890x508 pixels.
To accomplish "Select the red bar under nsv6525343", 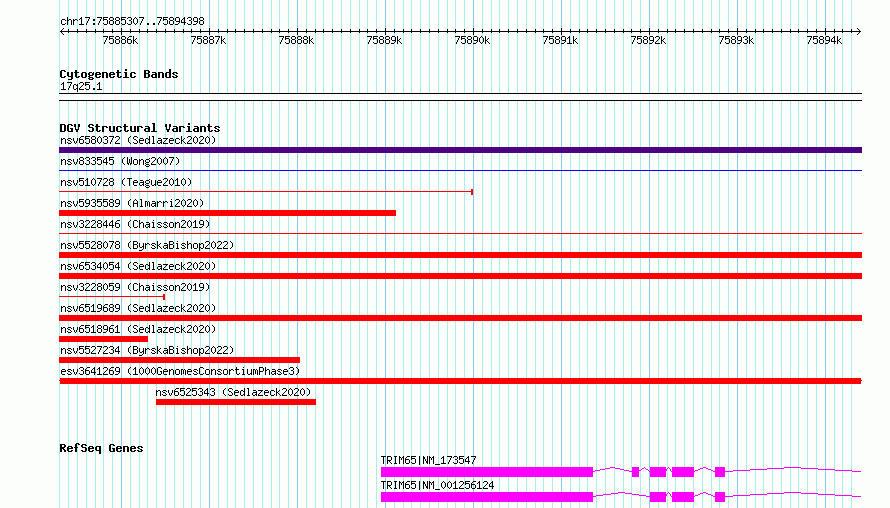I will [x=236, y=402].
